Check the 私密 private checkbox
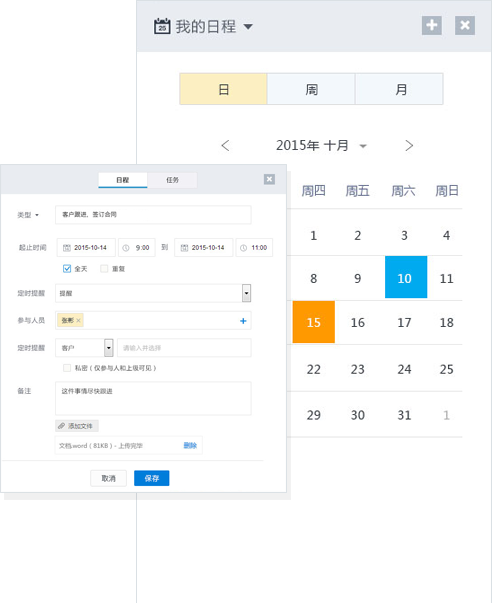Viewport: 492px width, 603px height. (x=67, y=368)
